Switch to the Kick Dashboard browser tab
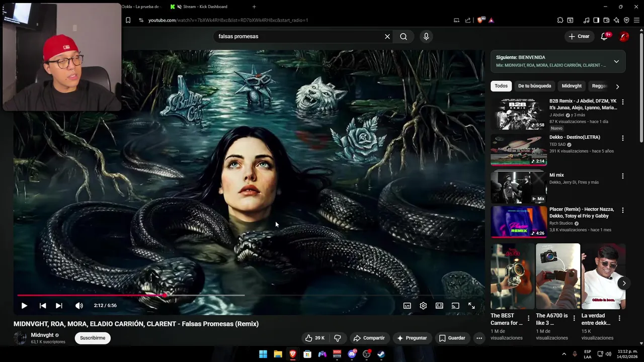 [205, 7]
